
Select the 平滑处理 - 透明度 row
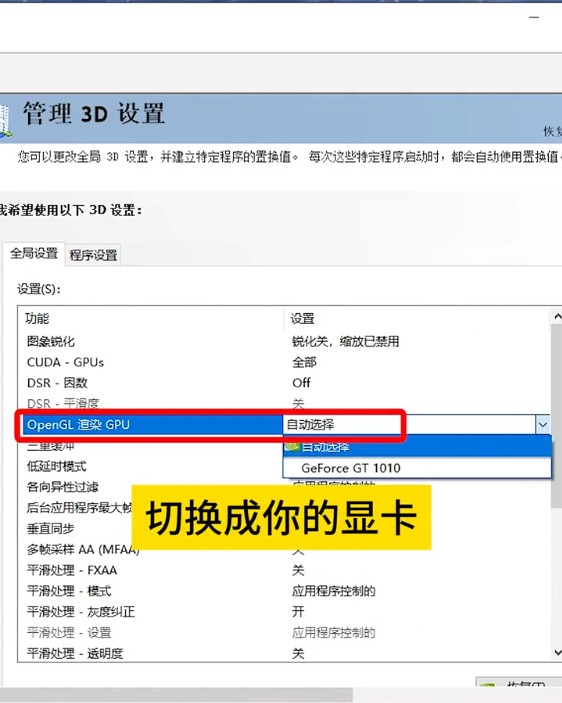point(283,653)
